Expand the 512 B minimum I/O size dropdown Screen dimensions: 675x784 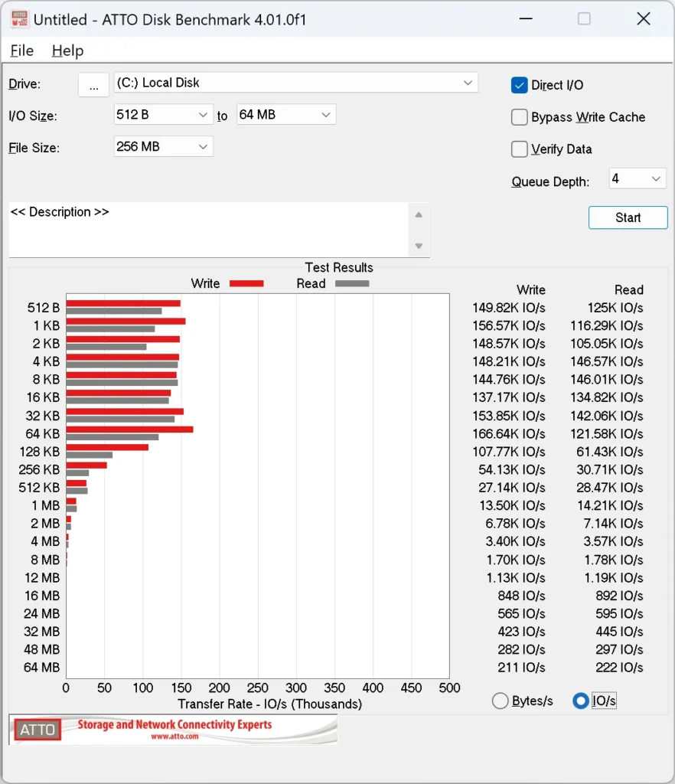(x=163, y=115)
